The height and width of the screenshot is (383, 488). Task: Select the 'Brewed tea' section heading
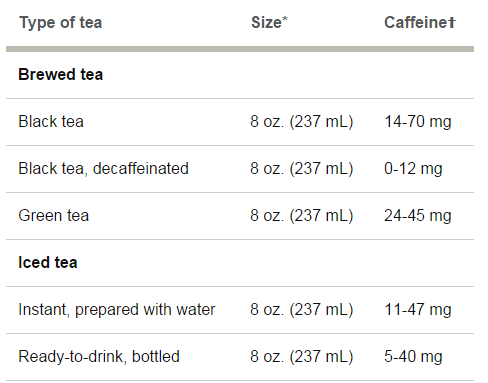(60, 74)
